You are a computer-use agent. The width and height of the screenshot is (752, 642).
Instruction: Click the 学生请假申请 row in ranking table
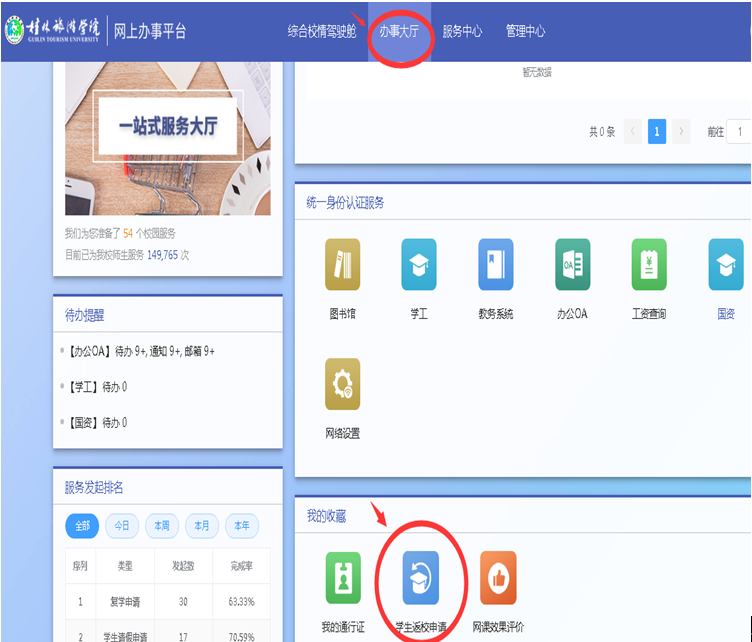pos(168,632)
